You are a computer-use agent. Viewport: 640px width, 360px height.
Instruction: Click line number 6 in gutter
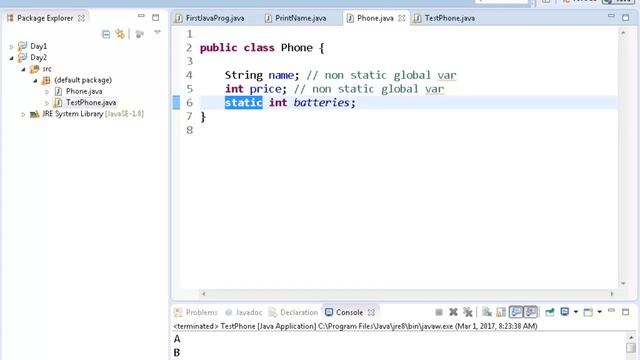point(189,102)
